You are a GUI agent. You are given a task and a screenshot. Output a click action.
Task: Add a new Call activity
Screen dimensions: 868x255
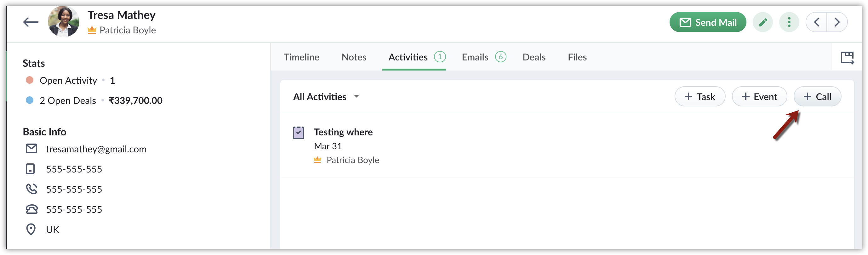coord(817,97)
